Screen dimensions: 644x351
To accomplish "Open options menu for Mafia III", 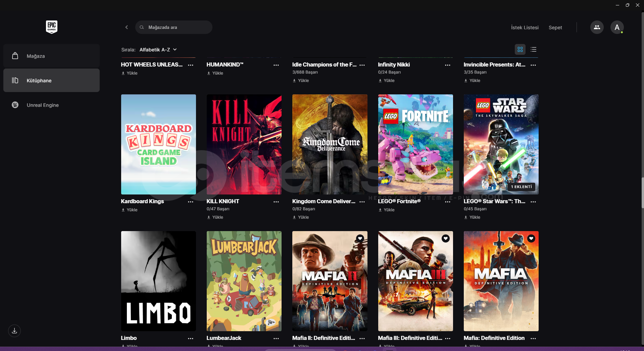I will coord(448,339).
